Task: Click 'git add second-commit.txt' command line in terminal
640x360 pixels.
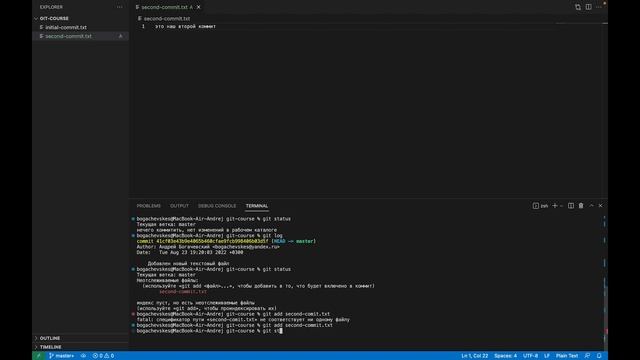Action: (x=235, y=325)
